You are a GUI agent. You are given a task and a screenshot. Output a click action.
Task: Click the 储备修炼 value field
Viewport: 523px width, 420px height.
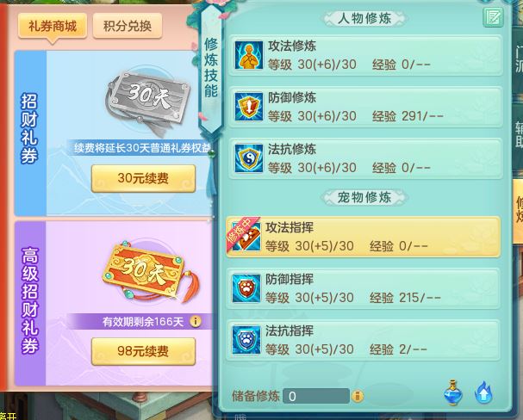(x=316, y=396)
